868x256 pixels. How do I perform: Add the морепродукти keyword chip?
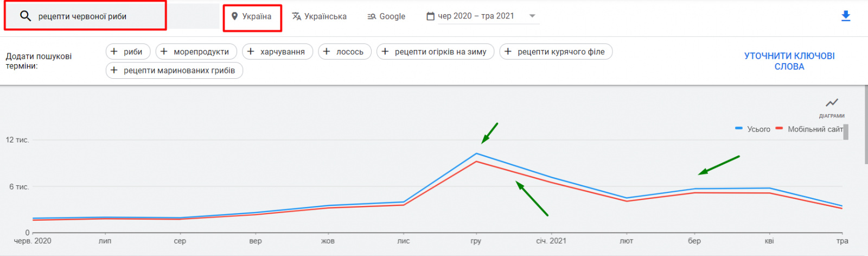pos(196,52)
